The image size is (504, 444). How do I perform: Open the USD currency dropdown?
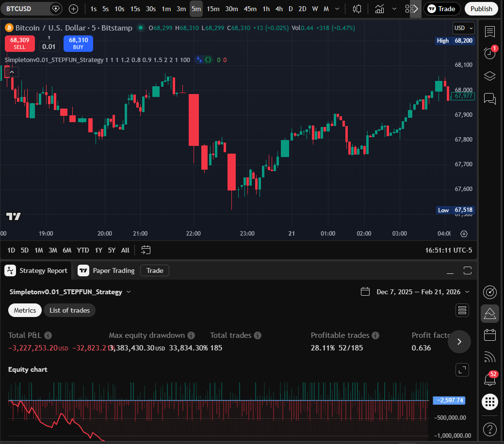tap(464, 28)
